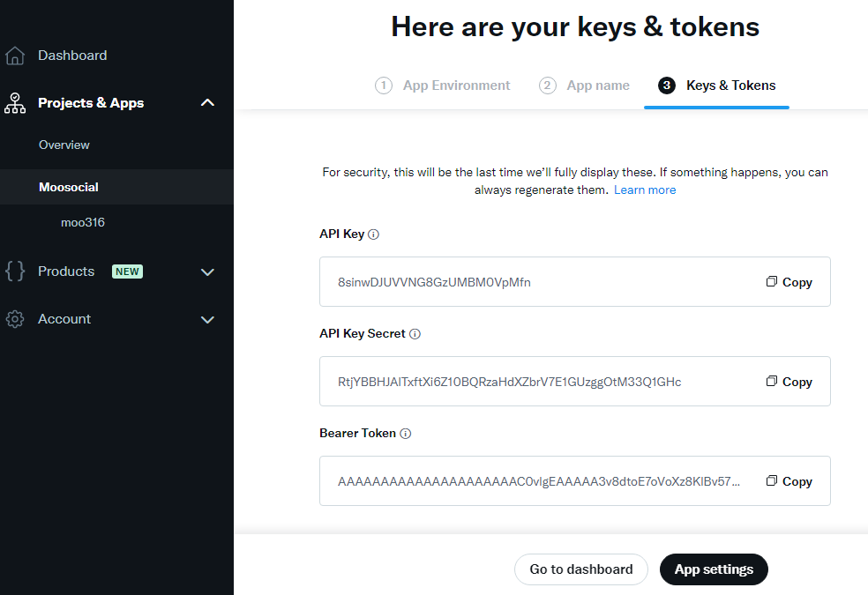
Task: Select the Keys & Tokens step
Action: point(716,86)
